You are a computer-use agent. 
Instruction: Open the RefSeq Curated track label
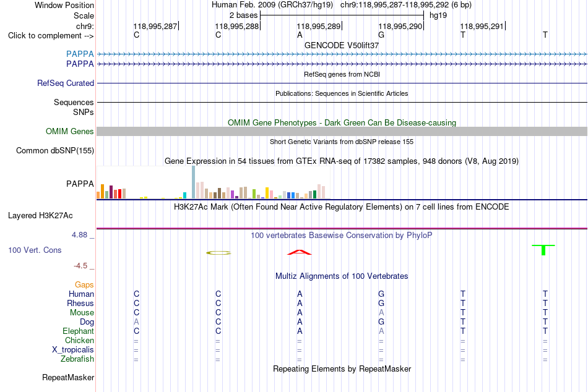pos(66,83)
